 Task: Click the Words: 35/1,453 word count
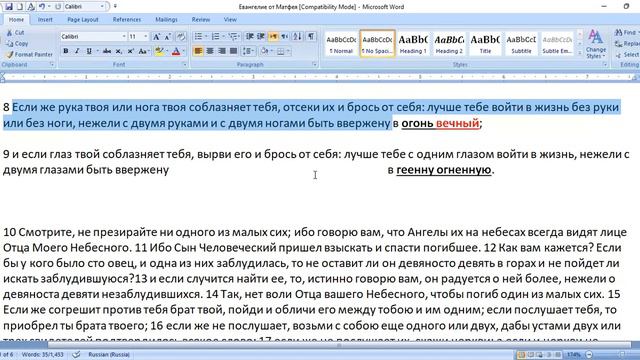point(42,355)
